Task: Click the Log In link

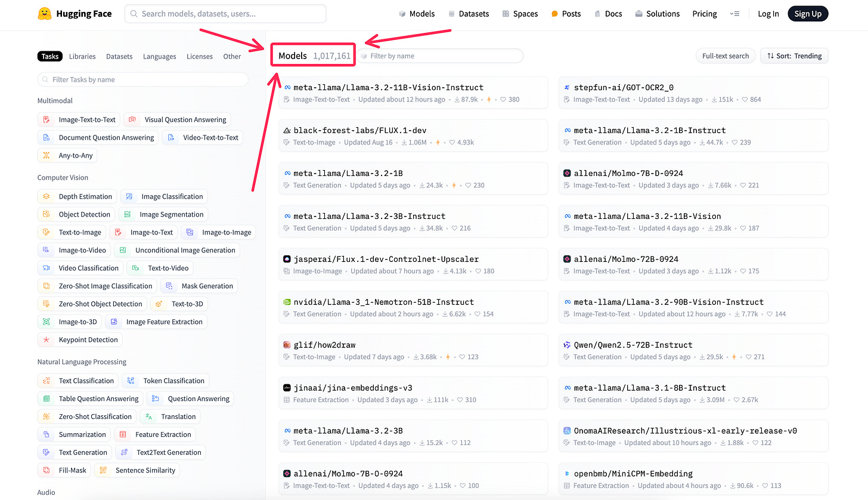Action: pyautogui.click(x=768, y=14)
